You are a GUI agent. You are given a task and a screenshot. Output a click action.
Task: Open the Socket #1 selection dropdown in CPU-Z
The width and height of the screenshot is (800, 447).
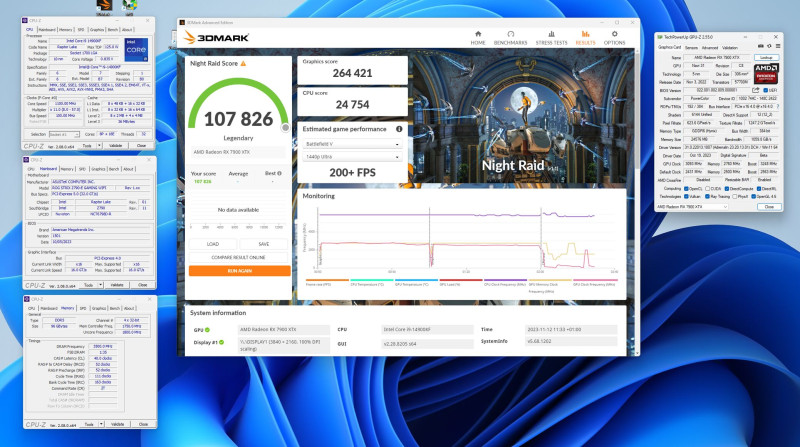tap(64, 134)
